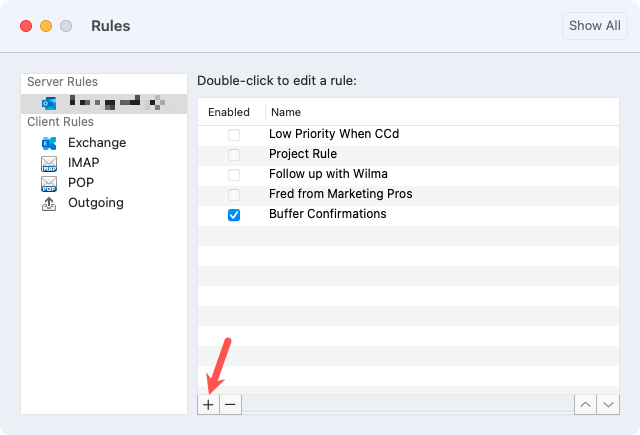Image resolution: width=640 pixels, height=435 pixels.
Task: Select the POP envelope icon
Action: click(49, 183)
